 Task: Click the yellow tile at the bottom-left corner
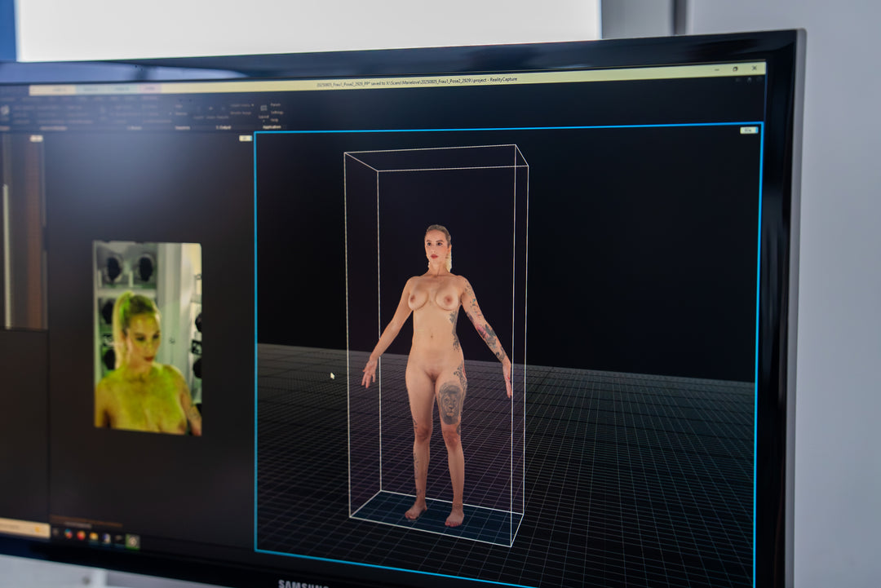coord(23,528)
